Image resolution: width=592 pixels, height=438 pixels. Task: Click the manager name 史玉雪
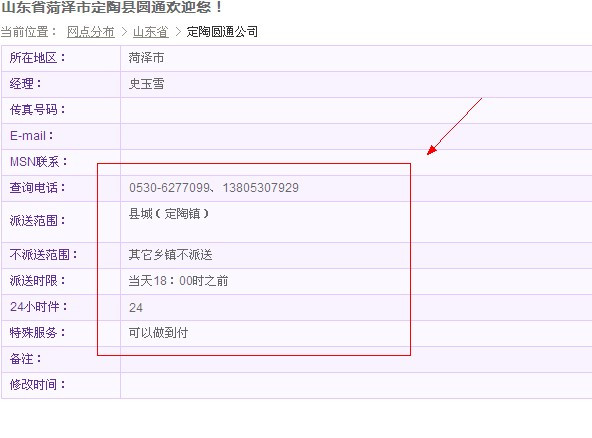pos(146,84)
